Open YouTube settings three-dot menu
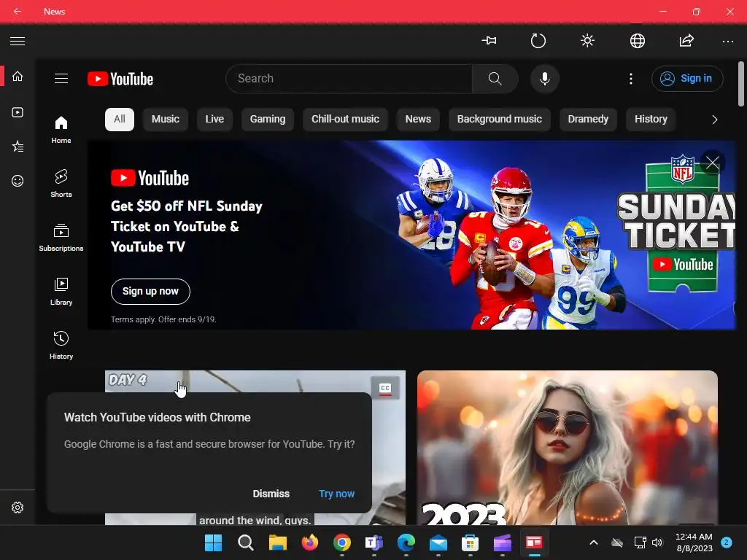The image size is (747, 560). coord(631,79)
